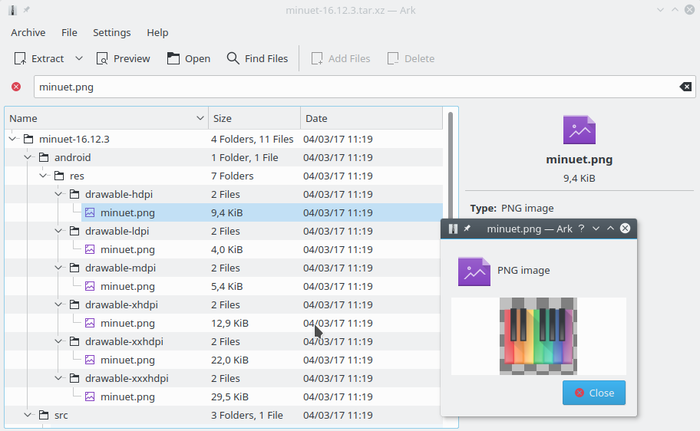Open the Extract dropdown arrow

tap(79, 58)
